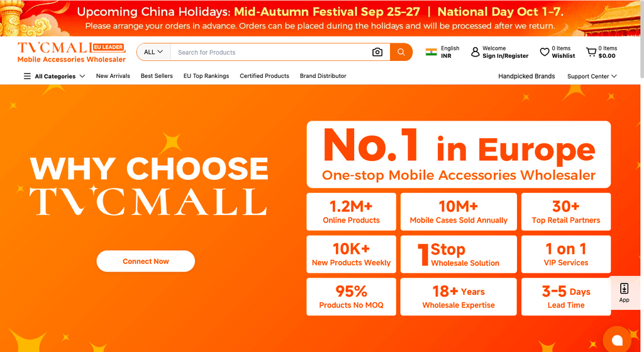Go to Best Sellers
This screenshot has height=352, width=644.
pyautogui.click(x=157, y=76)
